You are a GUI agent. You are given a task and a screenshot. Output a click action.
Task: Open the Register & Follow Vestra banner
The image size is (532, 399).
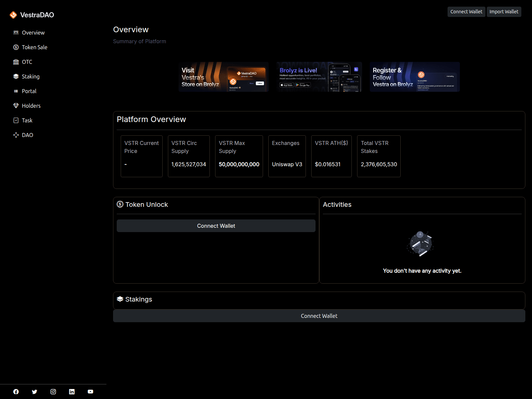415,77
